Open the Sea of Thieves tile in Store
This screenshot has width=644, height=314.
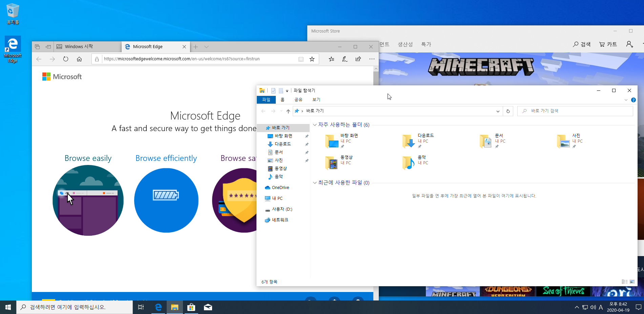(563, 291)
